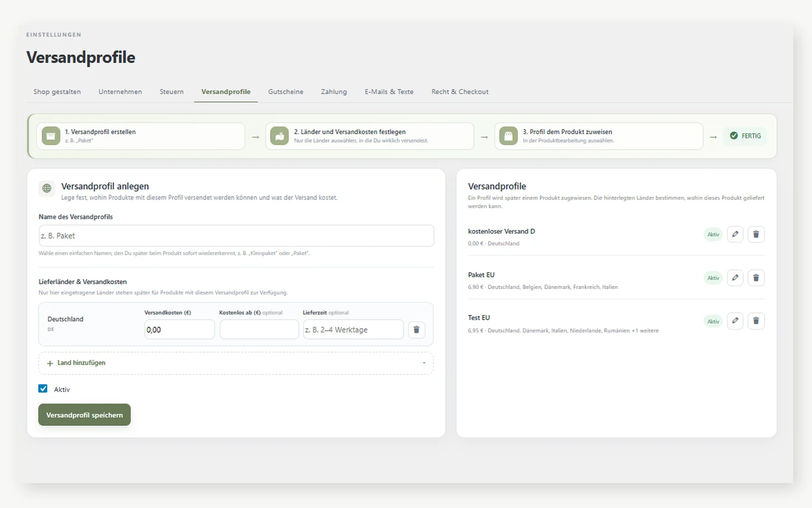This screenshot has width=812, height=508.
Task: Click the kostenloser Versand D profile name
Action: pyautogui.click(x=501, y=231)
